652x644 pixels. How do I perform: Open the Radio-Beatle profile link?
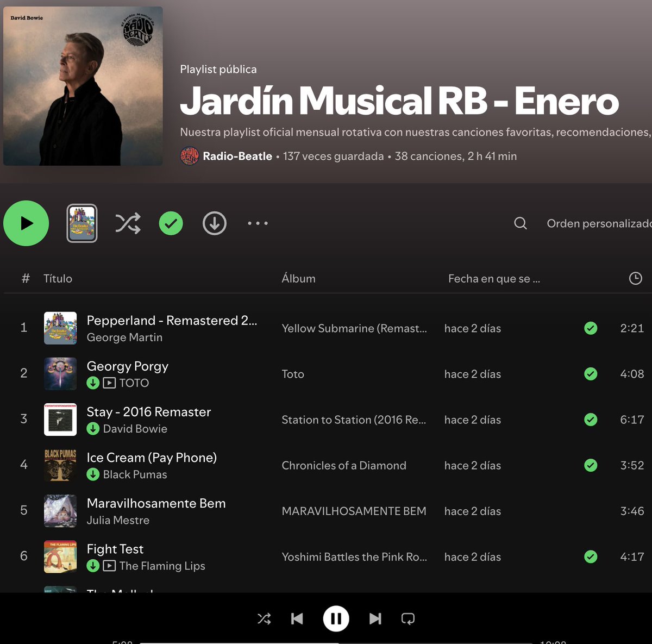pyautogui.click(x=237, y=156)
